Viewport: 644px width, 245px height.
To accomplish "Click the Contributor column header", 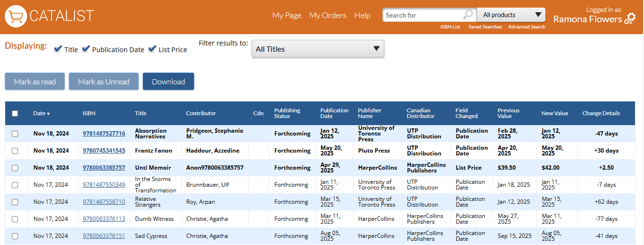I will click(x=201, y=113).
